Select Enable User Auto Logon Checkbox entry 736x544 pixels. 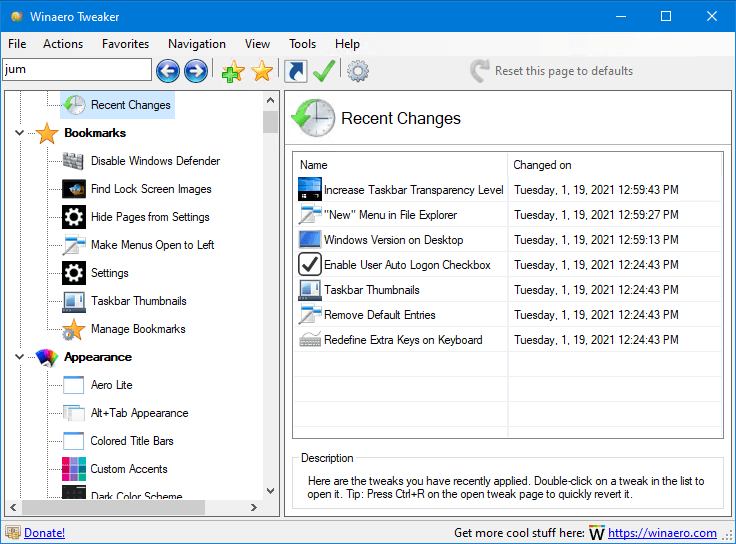(x=407, y=265)
